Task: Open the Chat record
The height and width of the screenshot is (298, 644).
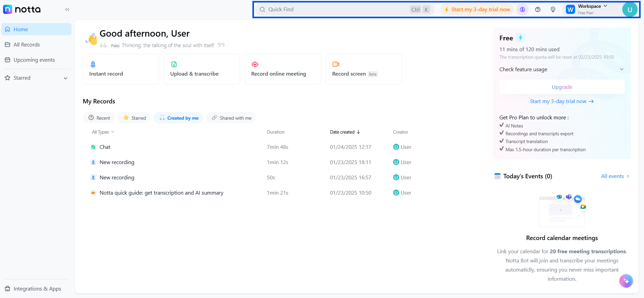Action: [x=105, y=147]
